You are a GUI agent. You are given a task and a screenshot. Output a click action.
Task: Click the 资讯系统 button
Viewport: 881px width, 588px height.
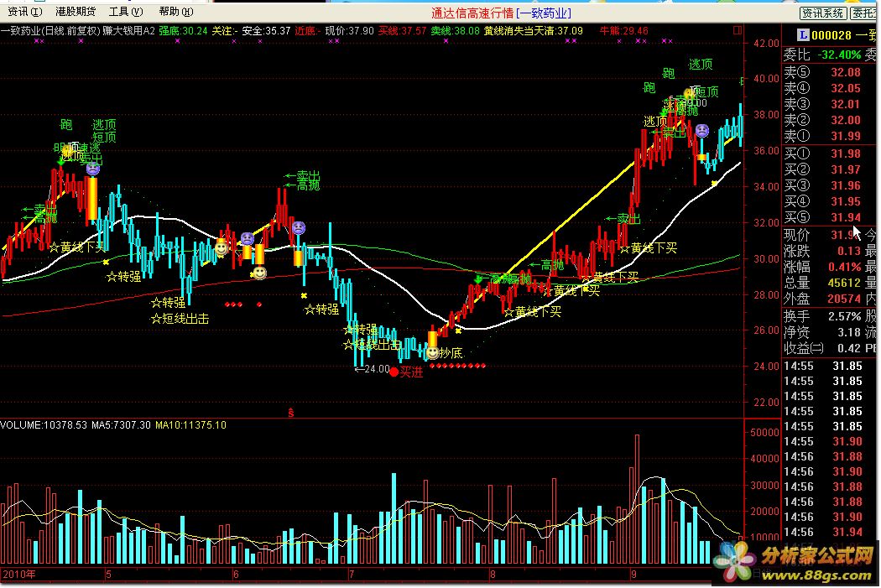point(822,13)
